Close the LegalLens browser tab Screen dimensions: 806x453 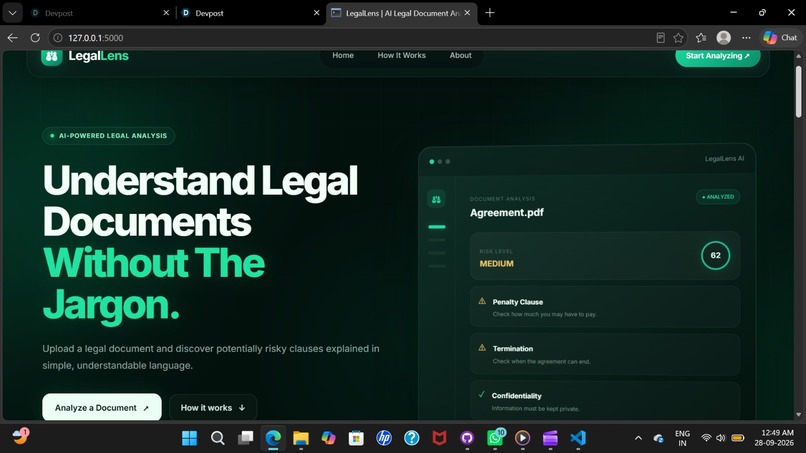pos(467,13)
